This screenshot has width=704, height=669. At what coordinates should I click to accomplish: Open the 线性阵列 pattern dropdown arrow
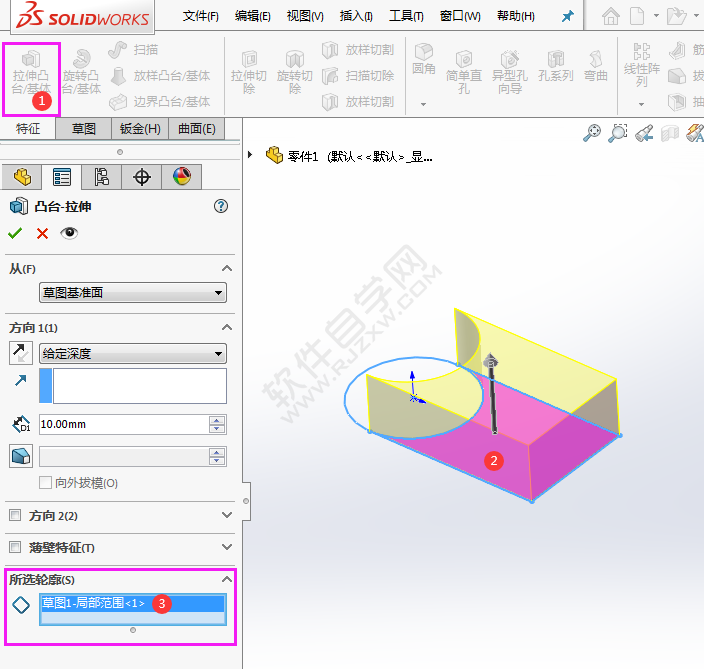pyautogui.click(x=641, y=104)
